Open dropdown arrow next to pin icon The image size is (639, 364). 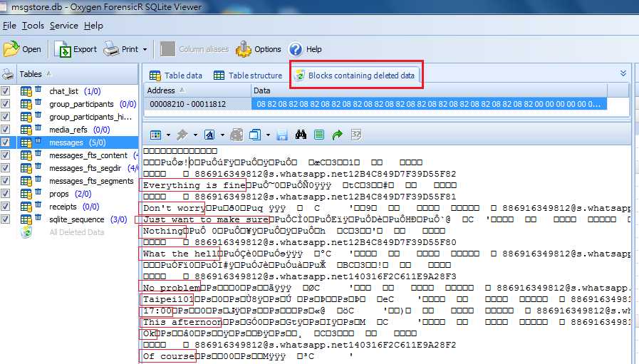point(195,135)
